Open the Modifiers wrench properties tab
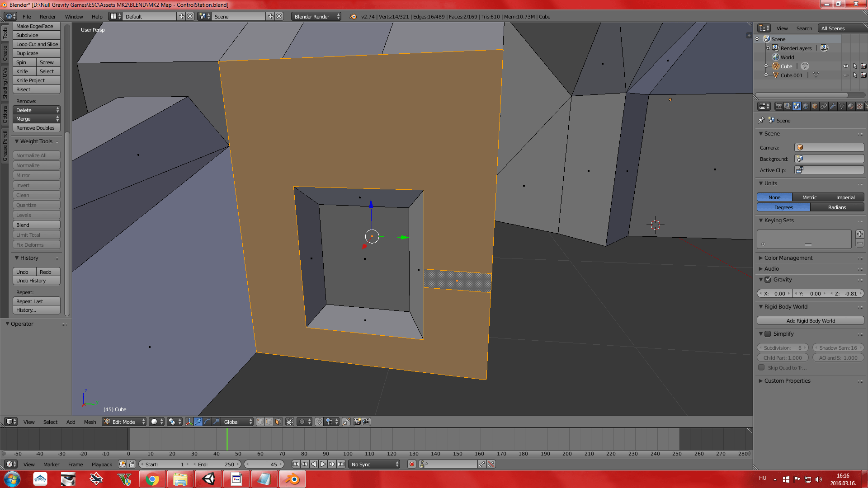This screenshot has width=868, height=488. pyautogui.click(x=833, y=106)
